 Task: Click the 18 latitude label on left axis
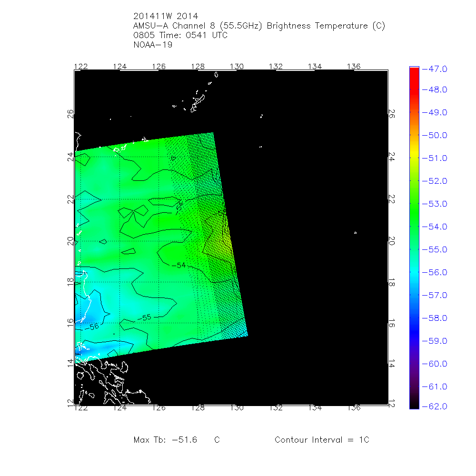pyautogui.click(x=70, y=282)
